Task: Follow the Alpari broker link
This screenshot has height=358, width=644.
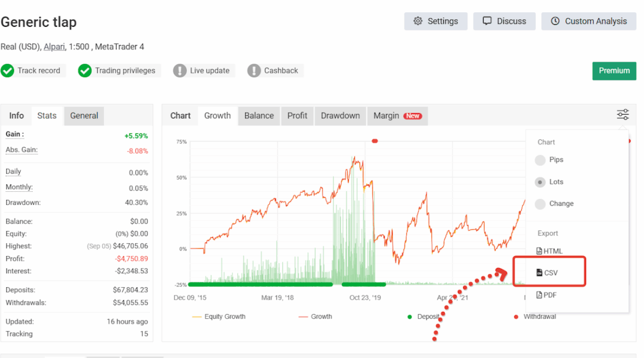Action: (54, 47)
